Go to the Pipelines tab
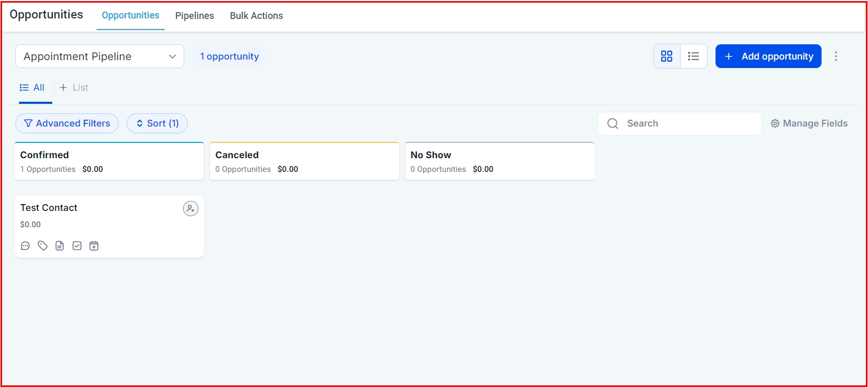The image size is (868, 387). (194, 16)
